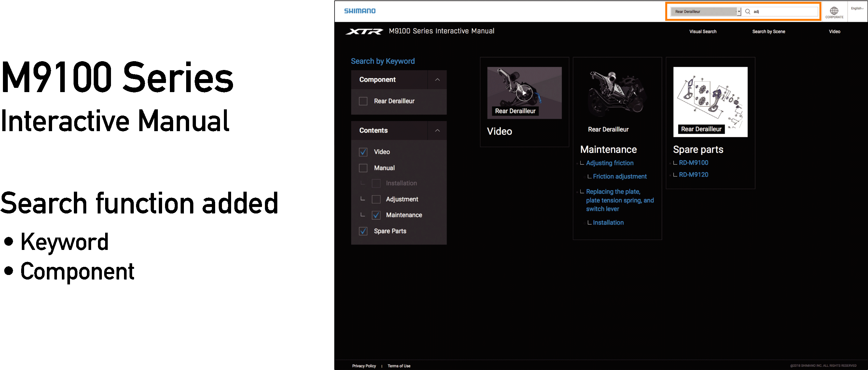Check the Manual contents checkbox
This screenshot has width=868, height=370.
363,168
